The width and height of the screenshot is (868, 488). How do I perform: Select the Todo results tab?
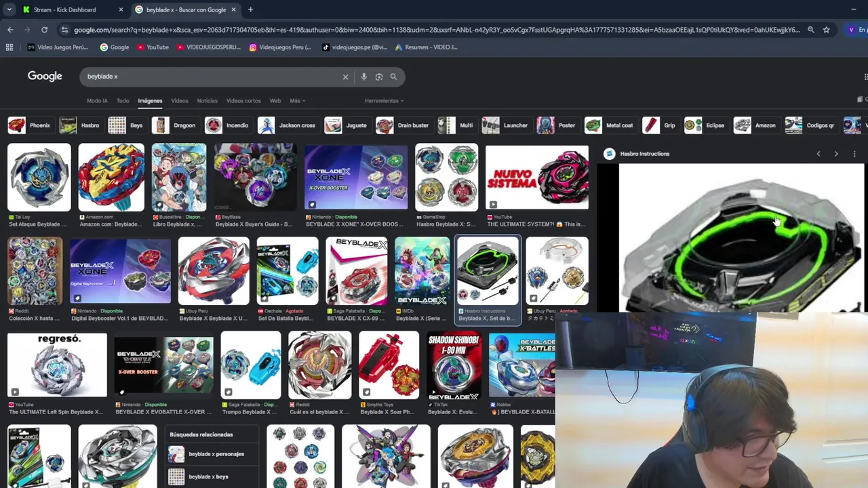tap(123, 101)
